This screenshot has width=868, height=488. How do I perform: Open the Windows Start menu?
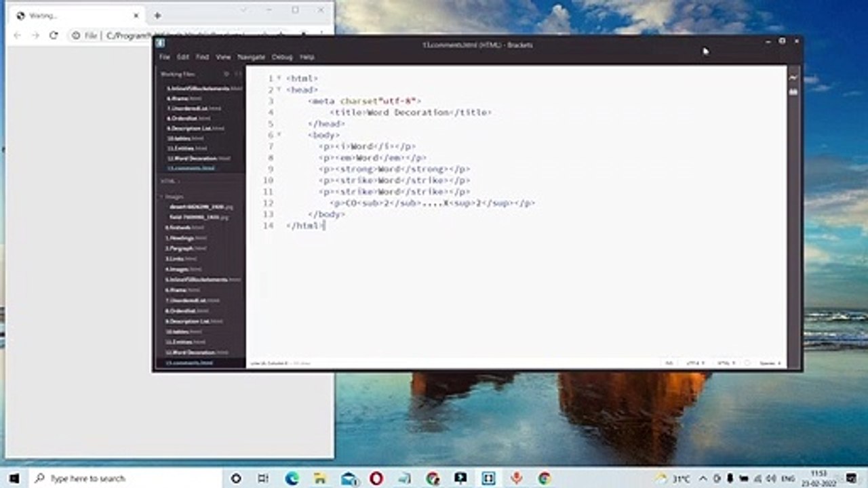click(x=14, y=479)
